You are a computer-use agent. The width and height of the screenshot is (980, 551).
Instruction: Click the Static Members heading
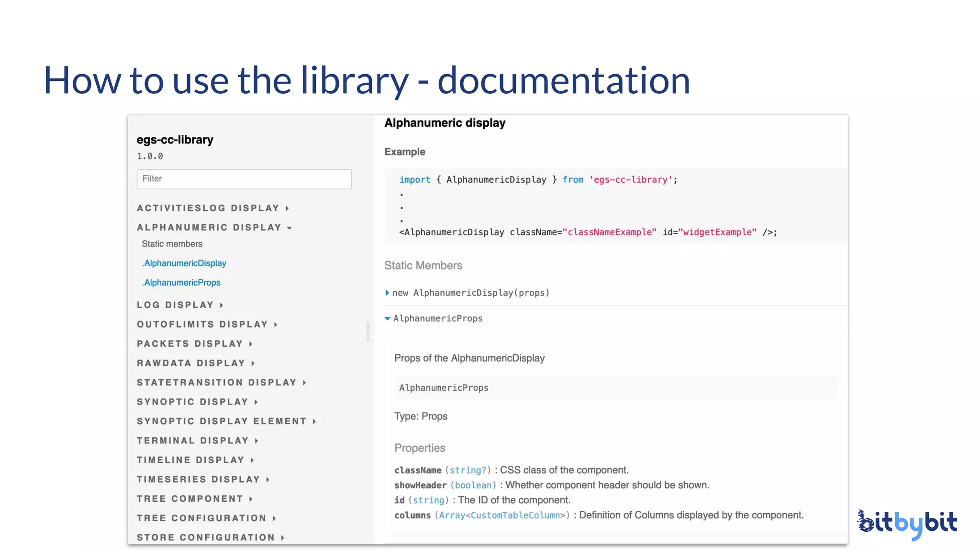pyautogui.click(x=423, y=265)
